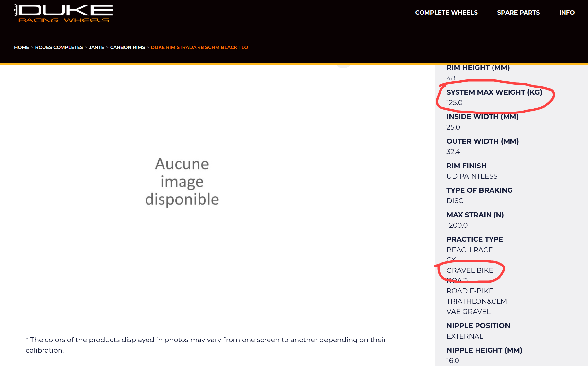Open the Roues Complètes breadcrumb link
The height and width of the screenshot is (366, 588).
[59, 47]
